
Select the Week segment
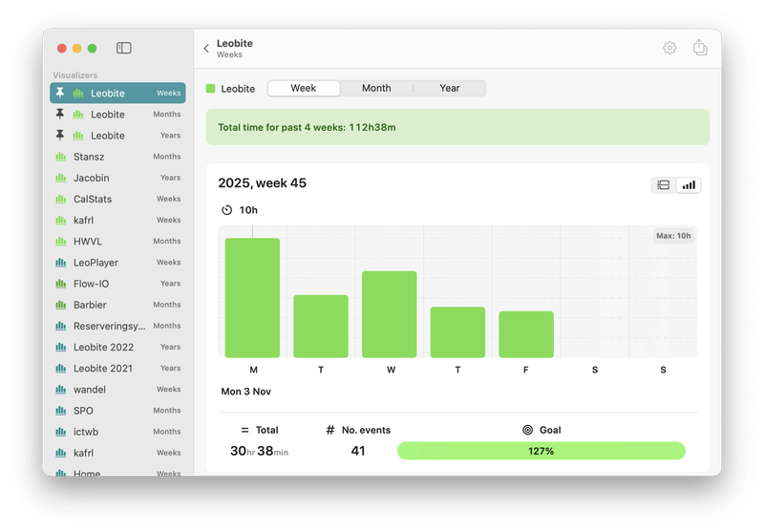tap(304, 88)
